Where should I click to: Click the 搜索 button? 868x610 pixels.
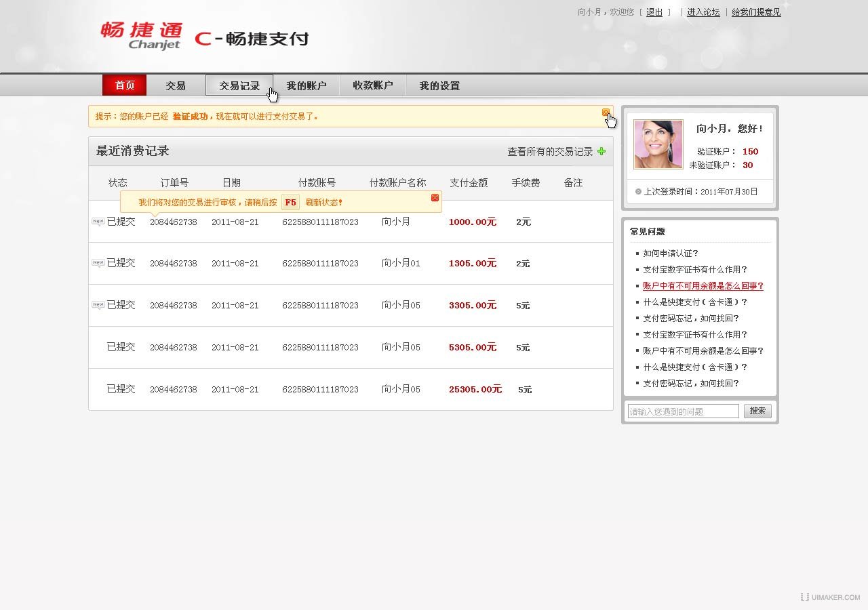coord(757,411)
